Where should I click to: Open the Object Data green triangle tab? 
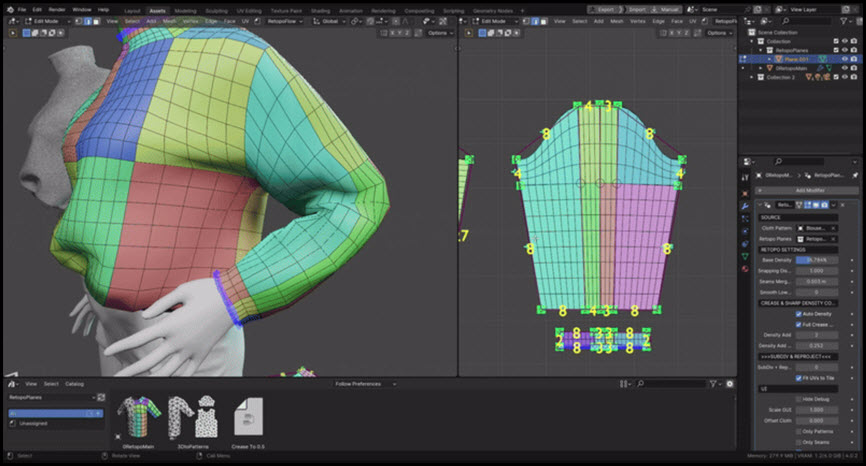tap(745, 256)
